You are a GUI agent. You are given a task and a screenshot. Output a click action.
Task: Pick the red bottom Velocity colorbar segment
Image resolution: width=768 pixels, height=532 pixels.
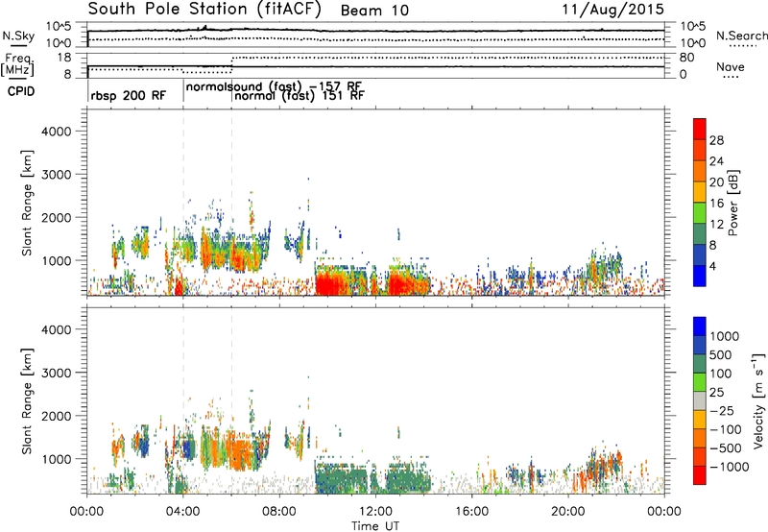coord(700,475)
